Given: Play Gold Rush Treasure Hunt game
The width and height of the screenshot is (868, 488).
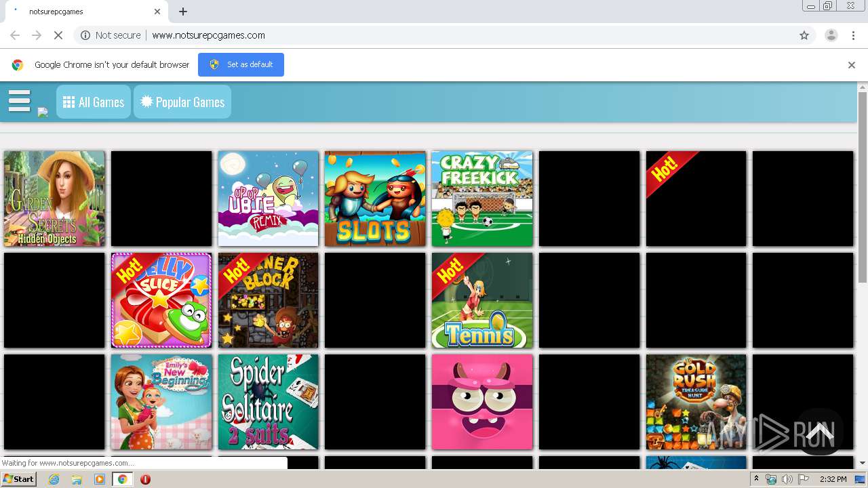Looking at the screenshot, I should 696,402.
